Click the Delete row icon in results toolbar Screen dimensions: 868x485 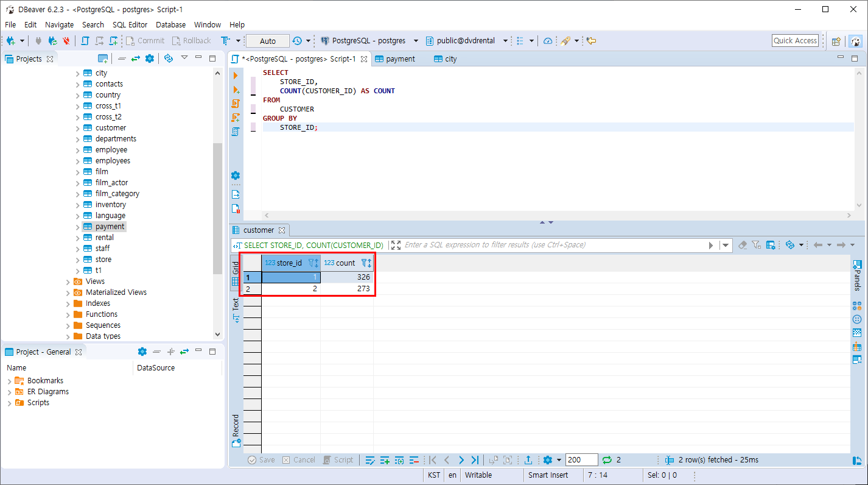[x=414, y=460]
